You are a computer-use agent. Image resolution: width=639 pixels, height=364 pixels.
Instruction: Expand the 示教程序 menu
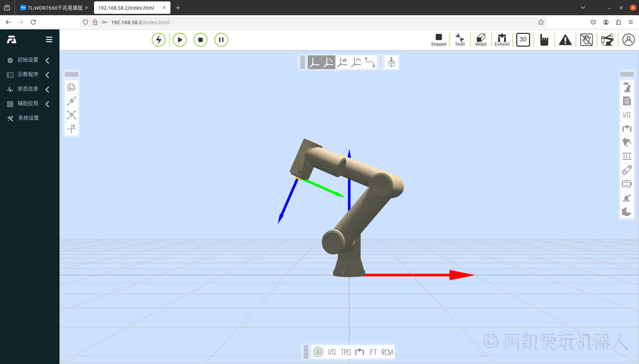pos(28,75)
